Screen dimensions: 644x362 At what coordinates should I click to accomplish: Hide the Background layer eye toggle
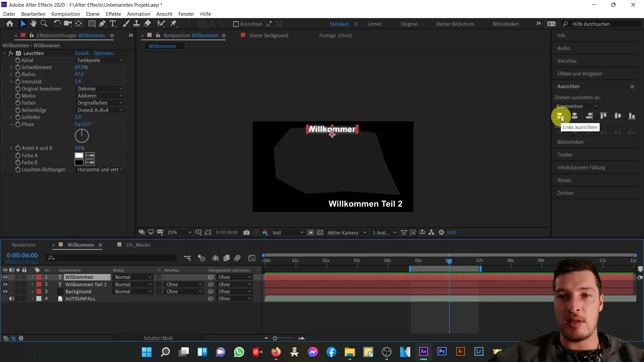5,292
